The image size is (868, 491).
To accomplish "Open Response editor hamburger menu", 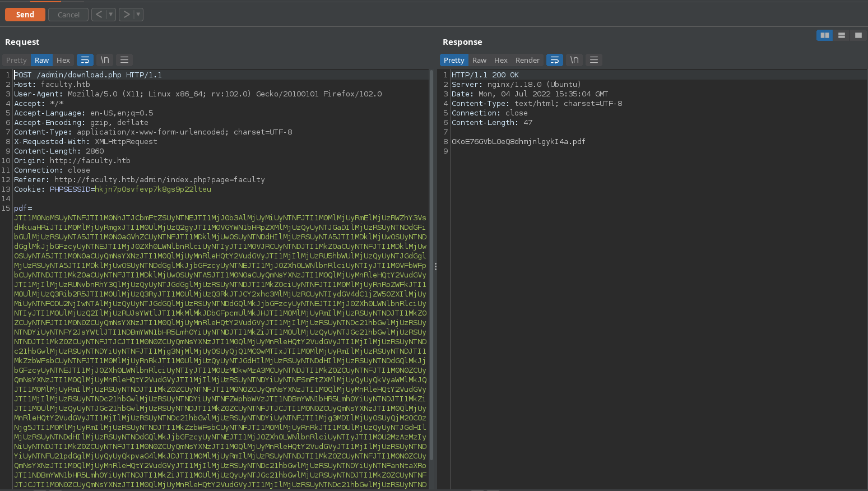I will [594, 60].
